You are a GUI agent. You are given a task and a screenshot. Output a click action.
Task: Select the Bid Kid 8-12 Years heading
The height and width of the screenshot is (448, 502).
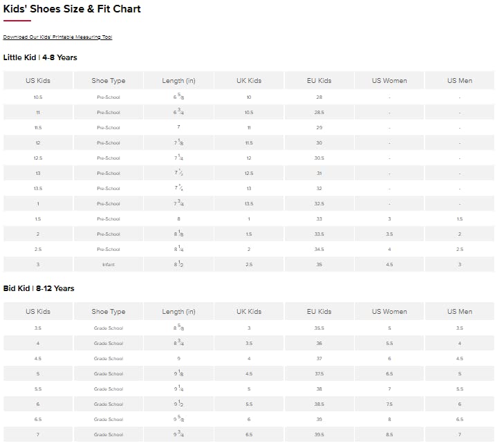point(39,288)
